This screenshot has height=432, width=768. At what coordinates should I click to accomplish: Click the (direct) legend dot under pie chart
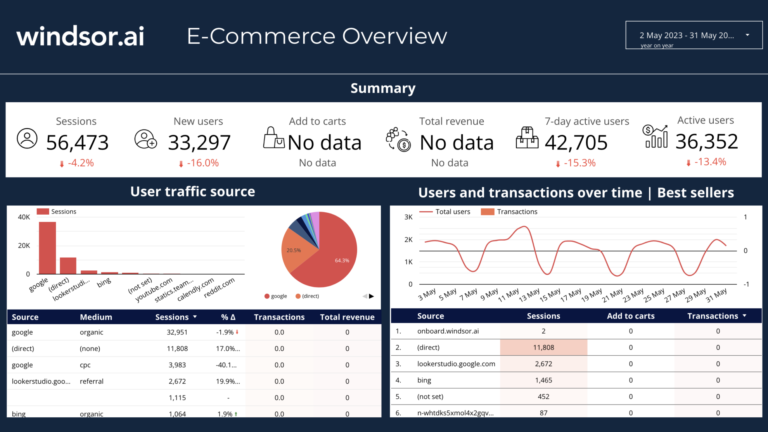[x=298, y=296]
